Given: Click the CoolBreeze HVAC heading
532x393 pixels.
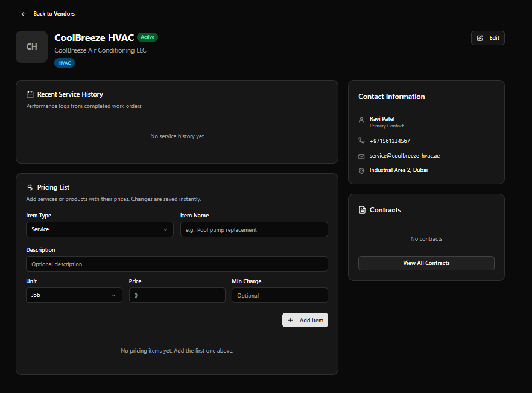Looking at the screenshot, I should tap(94, 37).
